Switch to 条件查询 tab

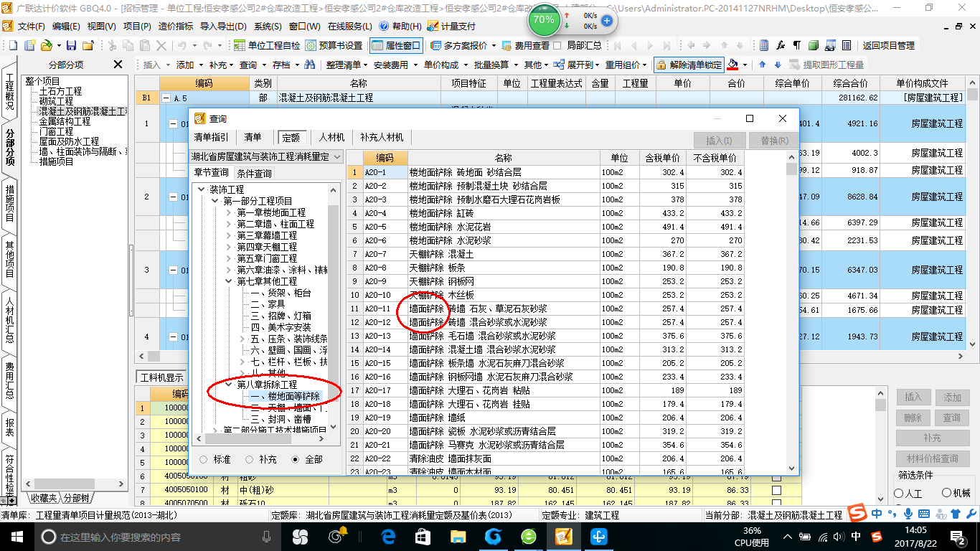pos(254,173)
